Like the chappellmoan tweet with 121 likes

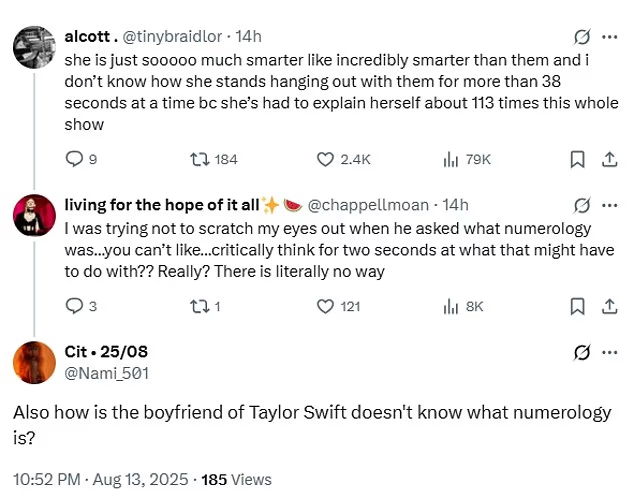point(325,306)
